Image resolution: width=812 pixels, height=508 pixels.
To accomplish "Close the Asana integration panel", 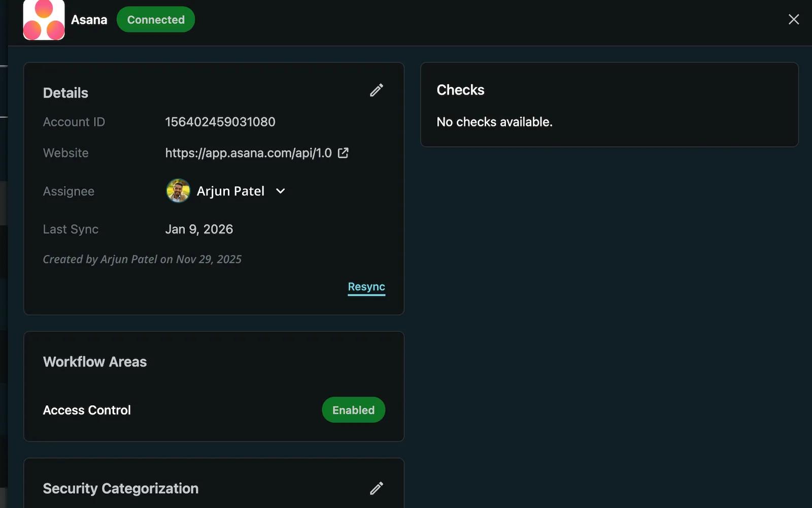I will (793, 19).
